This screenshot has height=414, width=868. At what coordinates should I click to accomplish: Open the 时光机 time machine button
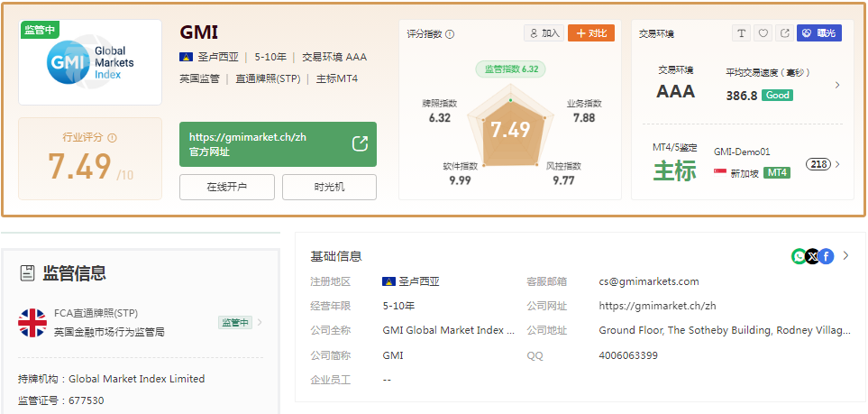(x=329, y=187)
